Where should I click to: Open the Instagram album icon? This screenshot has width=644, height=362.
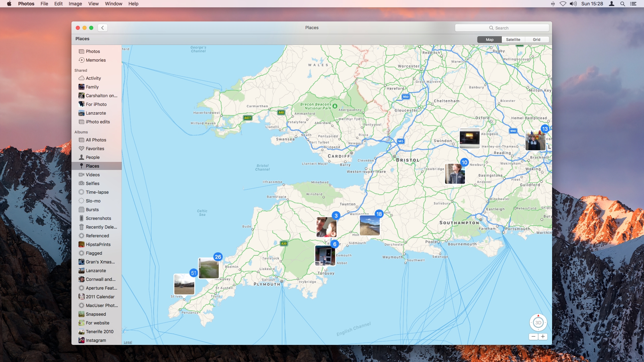click(x=81, y=340)
